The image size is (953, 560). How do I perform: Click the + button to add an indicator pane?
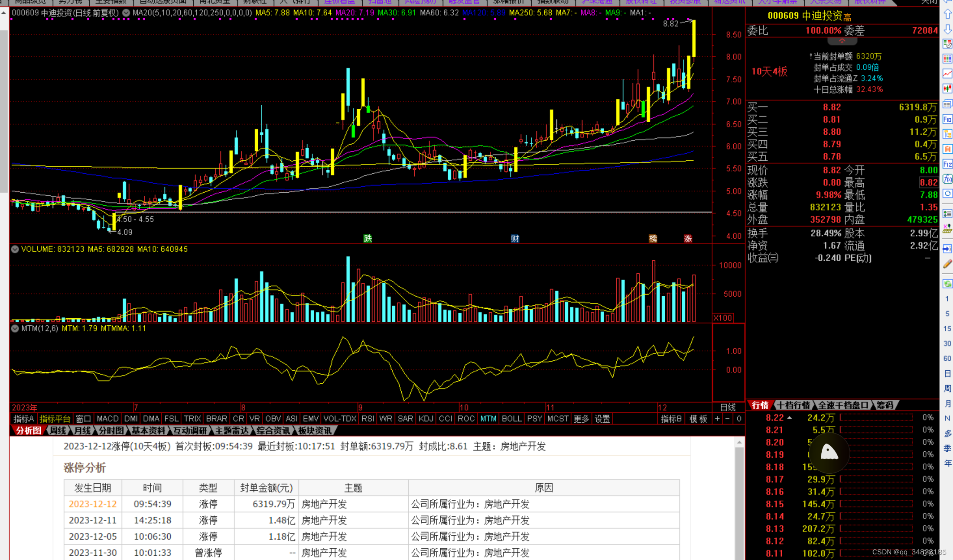click(717, 419)
